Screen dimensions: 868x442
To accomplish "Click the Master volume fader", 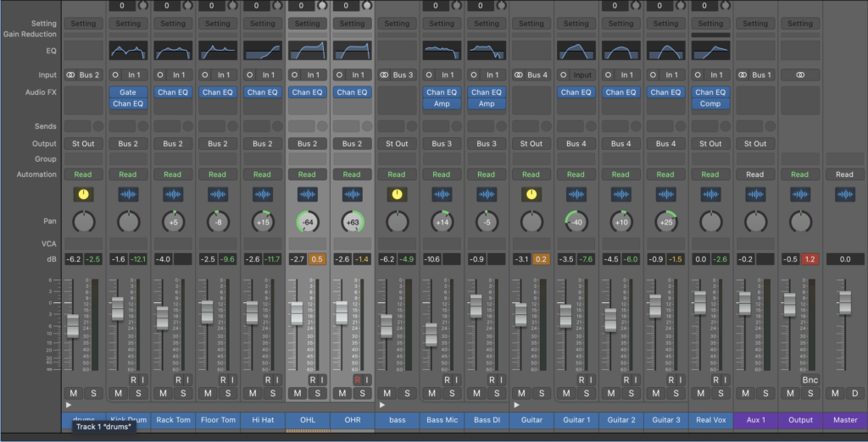I will [x=845, y=303].
